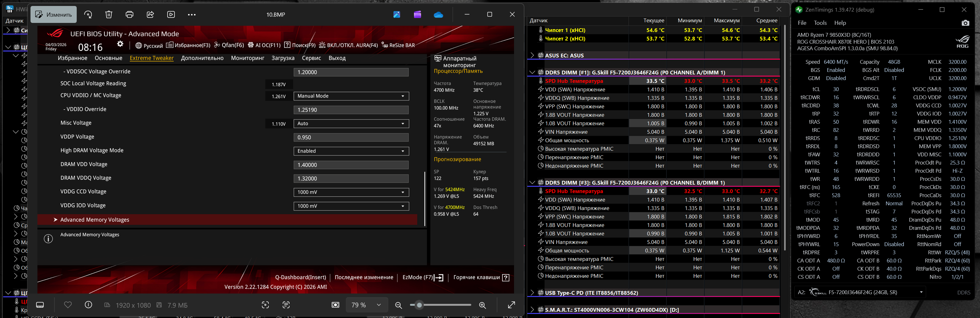Click ВКЛ./ОТКЛ. AURA(F4) in the BIOS toolbar
This screenshot has height=318, width=980.
coord(348,45)
